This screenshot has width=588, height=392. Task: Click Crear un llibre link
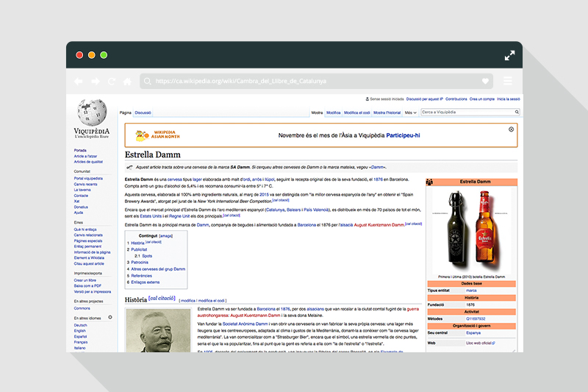85,280
